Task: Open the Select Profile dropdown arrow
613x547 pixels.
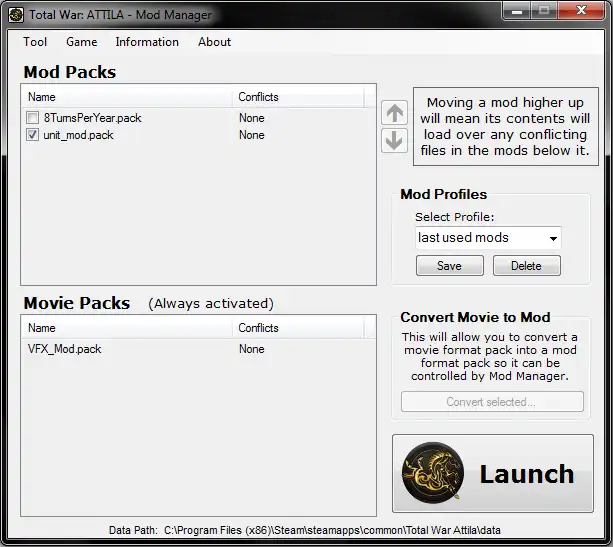Action: (553, 238)
